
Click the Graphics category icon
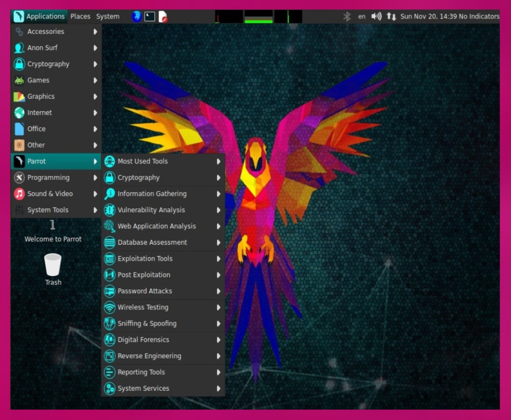19,96
